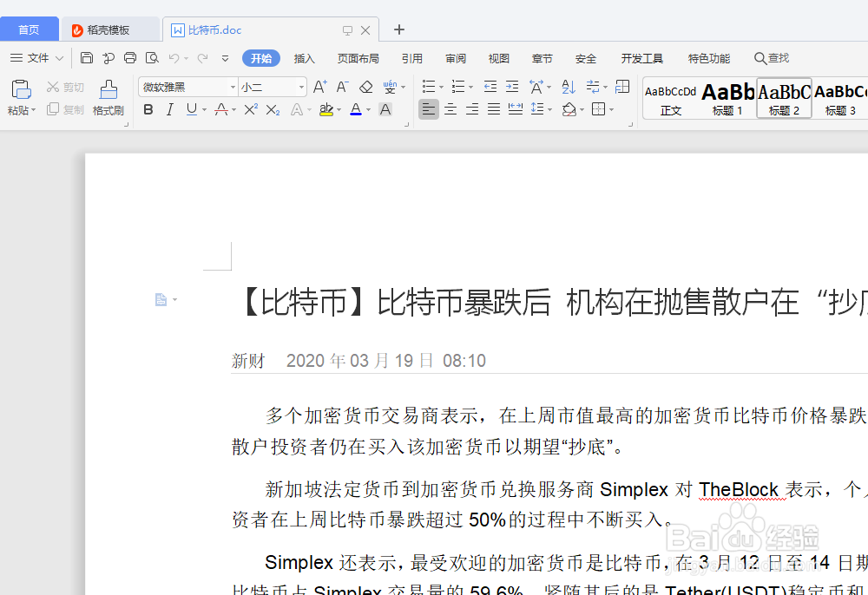Click the Paste clipboard icon
Image resolution: width=868 pixels, height=595 pixels.
(x=21, y=89)
